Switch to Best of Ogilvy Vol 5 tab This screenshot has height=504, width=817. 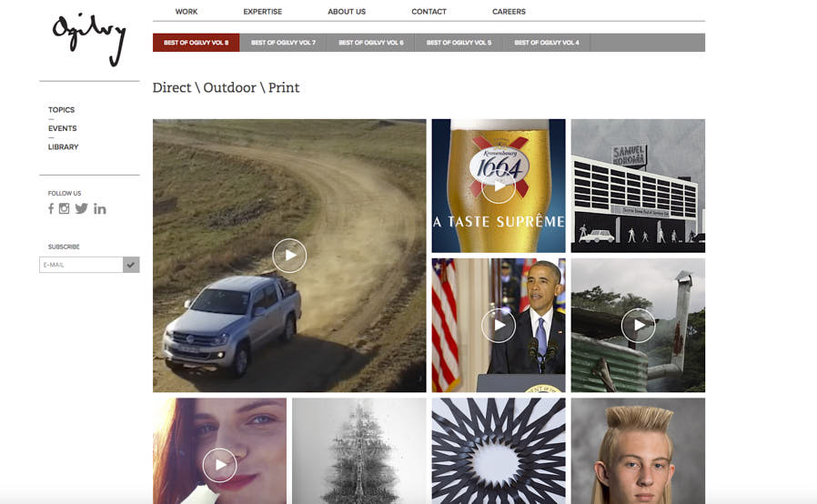(x=459, y=43)
